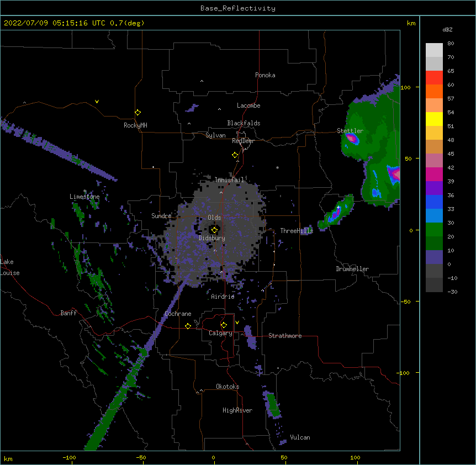The image size is (476, 465).
Task: Pick the gold 48-51 dBZ legend swatch
Action: coord(434,133)
